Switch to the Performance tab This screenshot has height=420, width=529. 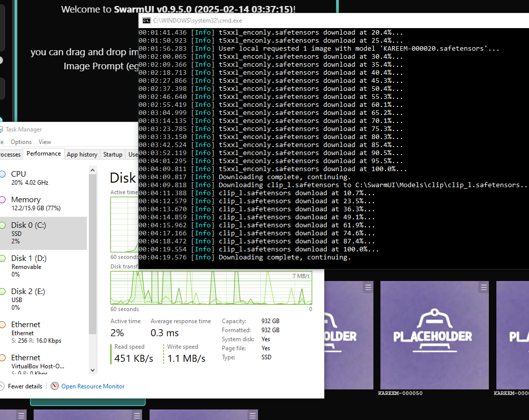click(x=44, y=154)
